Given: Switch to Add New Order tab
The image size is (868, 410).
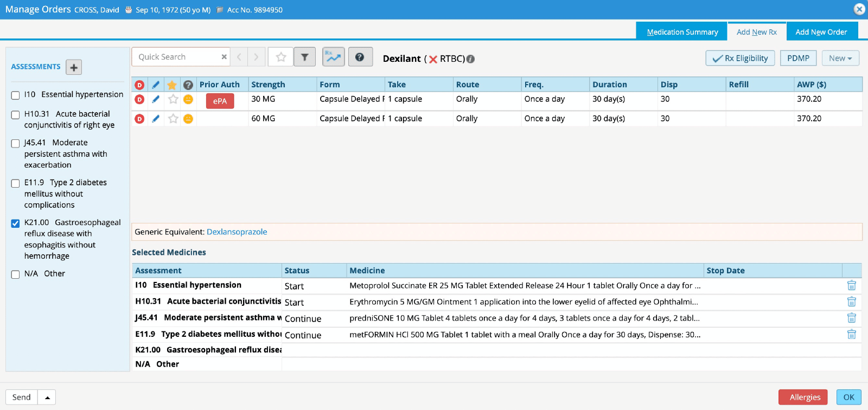Looking at the screenshot, I should (821, 32).
